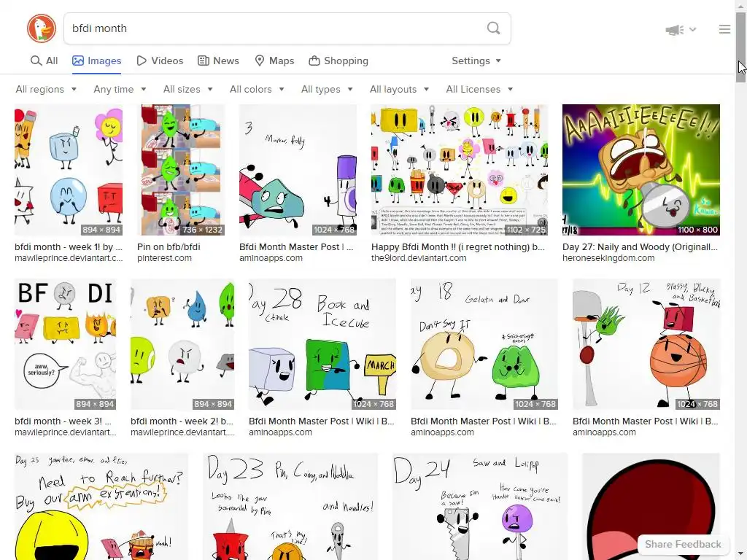This screenshot has height=560, width=747.
Task: Expand the All sizes filter
Action: coord(187,90)
